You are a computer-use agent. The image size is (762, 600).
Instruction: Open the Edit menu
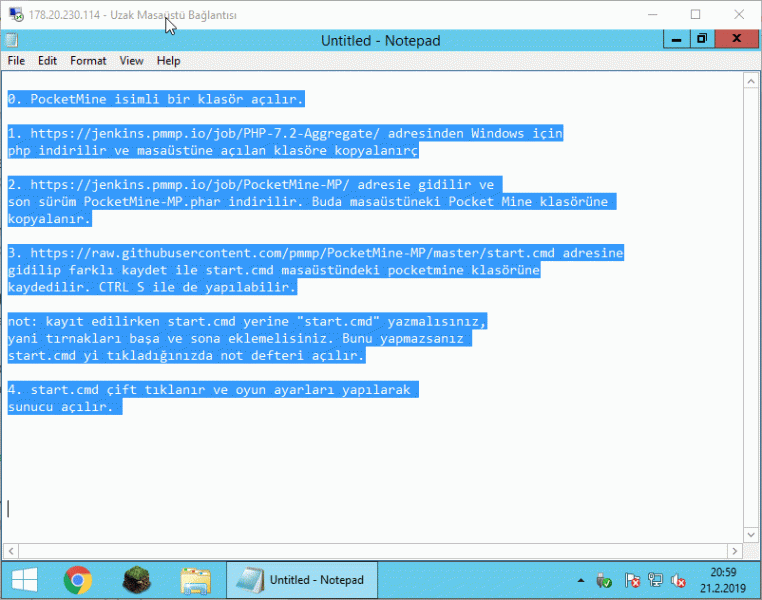[x=47, y=61]
